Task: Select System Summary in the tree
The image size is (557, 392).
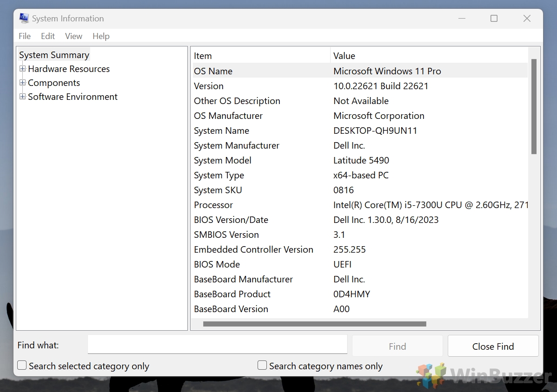Action: 54,55
